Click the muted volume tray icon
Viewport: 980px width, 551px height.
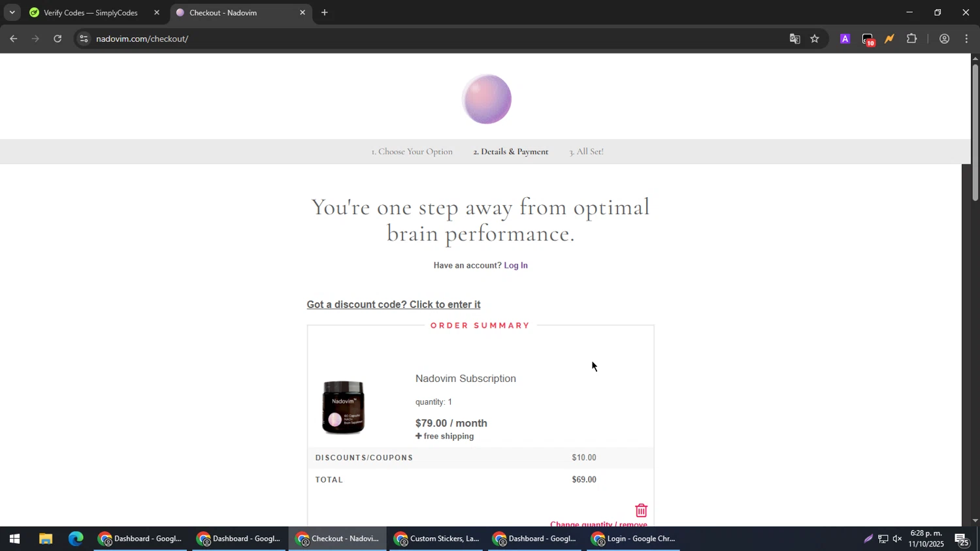pos(897,539)
